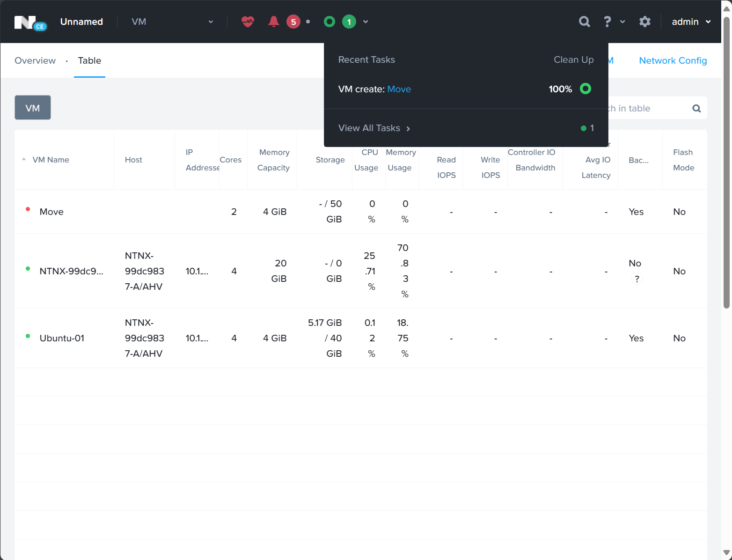732x560 pixels.
Task: Click Clean Up in Recent Tasks
Action: (573, 59)
